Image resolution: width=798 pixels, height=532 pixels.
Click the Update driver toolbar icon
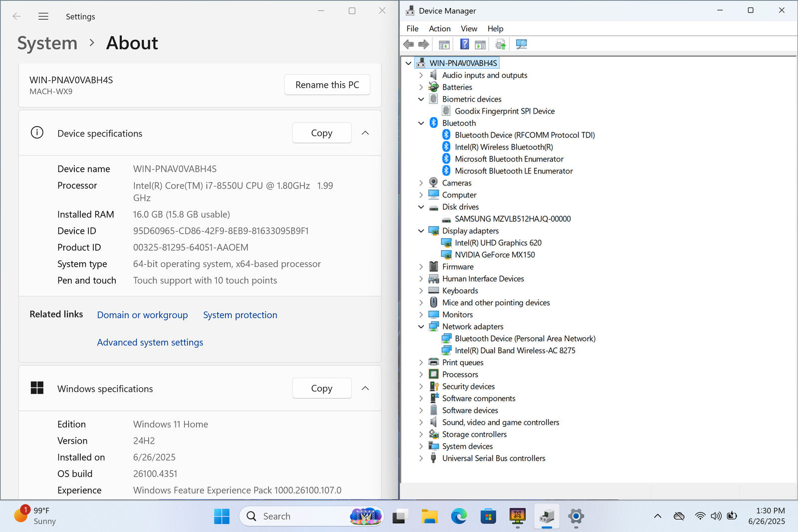[x=500, y=45]
